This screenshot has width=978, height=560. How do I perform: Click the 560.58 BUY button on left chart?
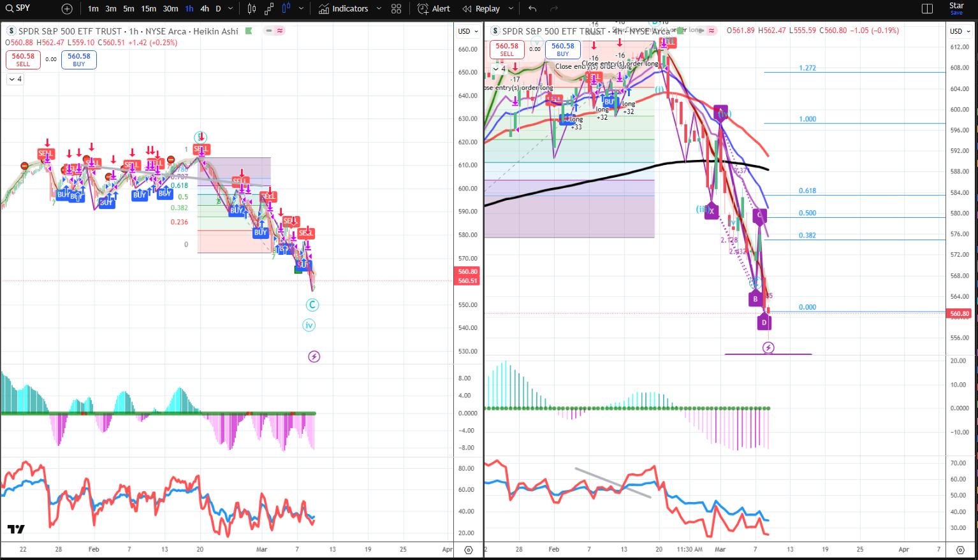[x=79, y=59]
